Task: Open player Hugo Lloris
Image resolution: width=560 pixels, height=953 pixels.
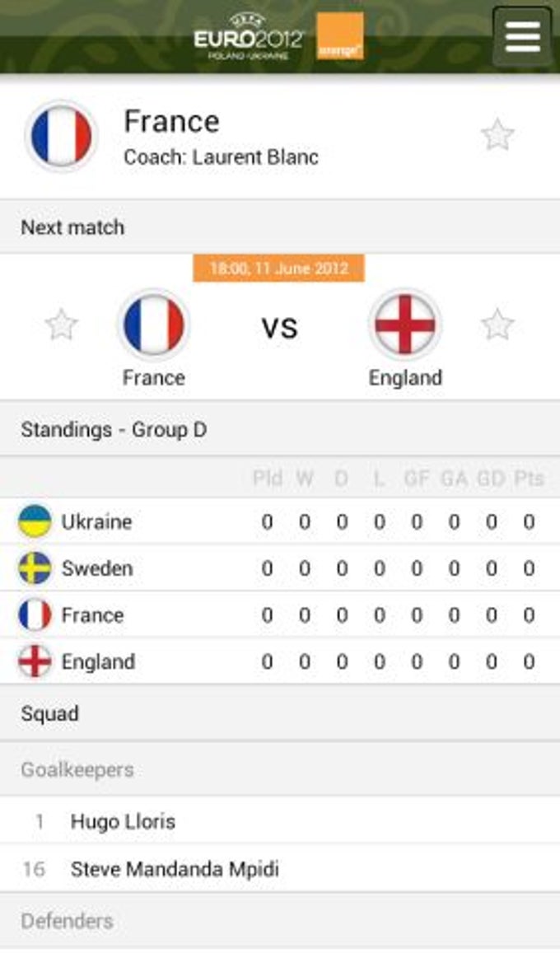Action: [x=123, y=821]
